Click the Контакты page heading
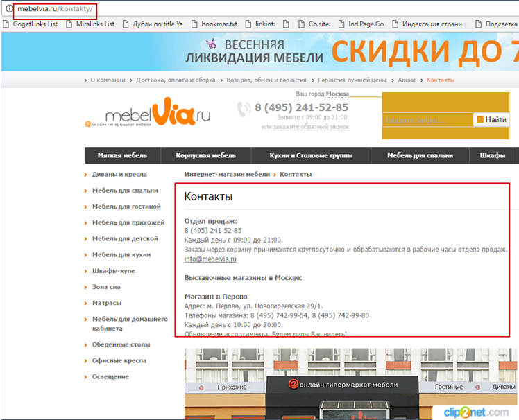Viewport: 519px width, 420px height. click(x=208, y=196)
